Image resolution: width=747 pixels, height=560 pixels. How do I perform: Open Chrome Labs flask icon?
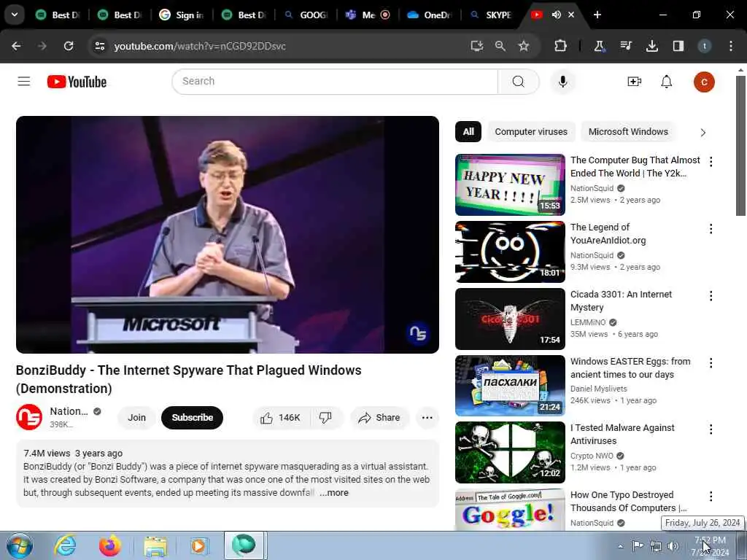click(x=599, y=46)
